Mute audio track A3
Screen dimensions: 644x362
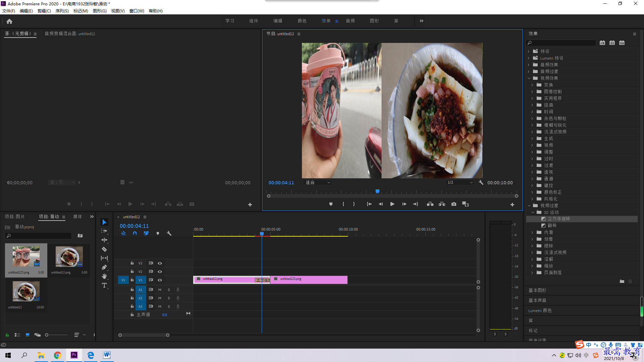(160, 306)
